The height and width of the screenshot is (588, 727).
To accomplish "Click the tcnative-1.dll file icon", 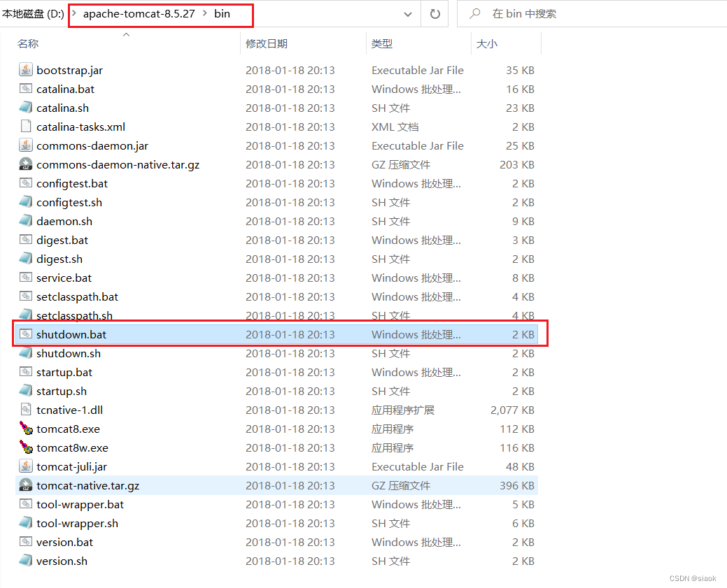I will [26, 410].
